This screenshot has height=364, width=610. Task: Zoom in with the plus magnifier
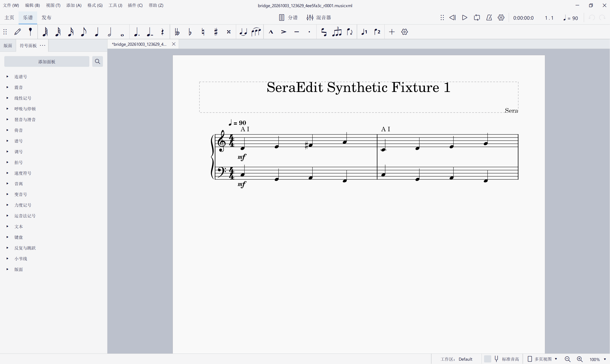pyautogui.click(x=580, y=359)
